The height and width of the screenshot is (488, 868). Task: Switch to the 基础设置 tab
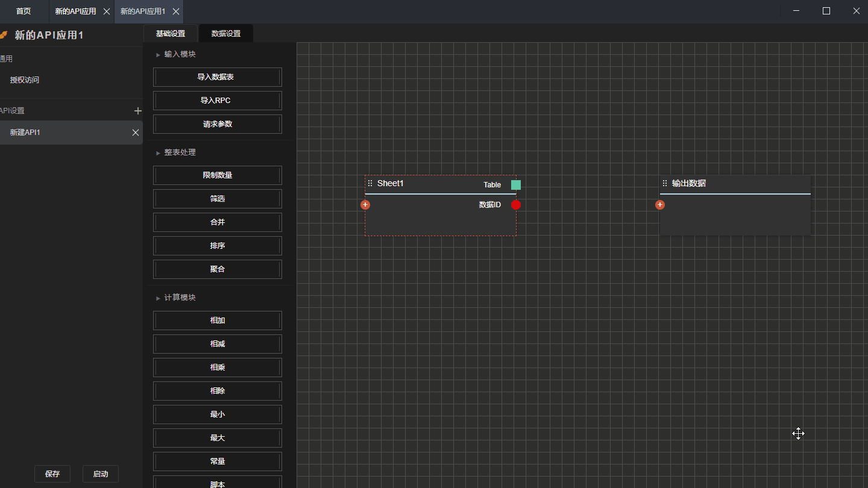click(171, 34)
